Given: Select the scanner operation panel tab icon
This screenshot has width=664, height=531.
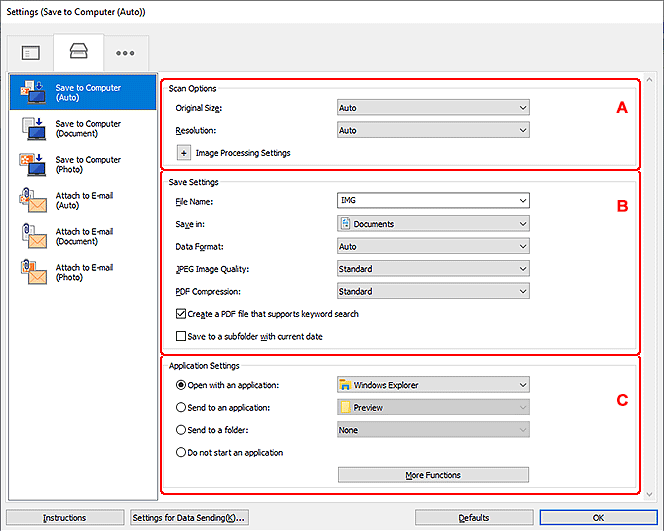Looking at the screenshot, I should [x=77, y=51].
